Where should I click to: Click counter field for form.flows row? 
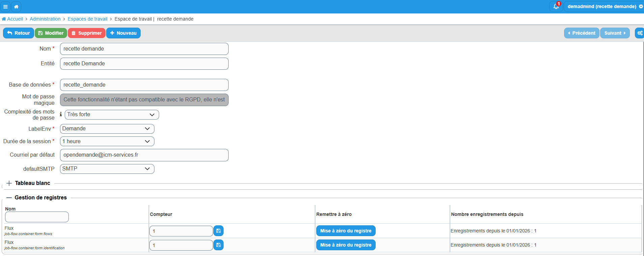tap(181, 231)
